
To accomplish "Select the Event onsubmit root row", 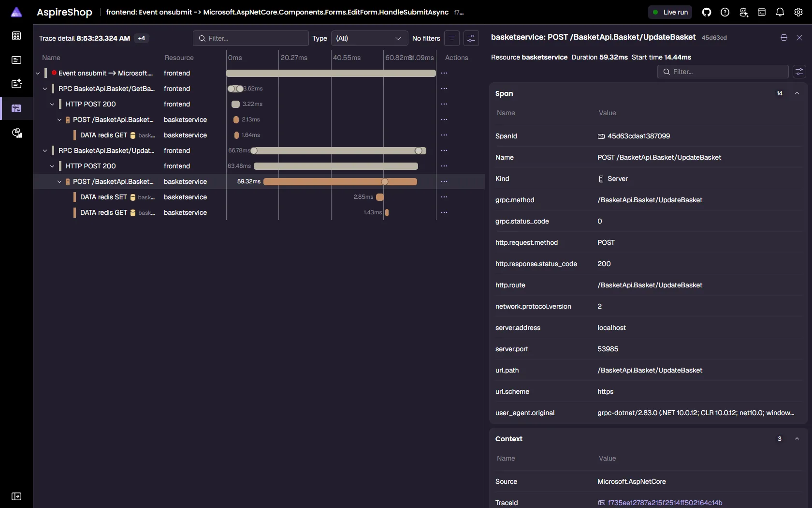I will [x=259, y=73].
